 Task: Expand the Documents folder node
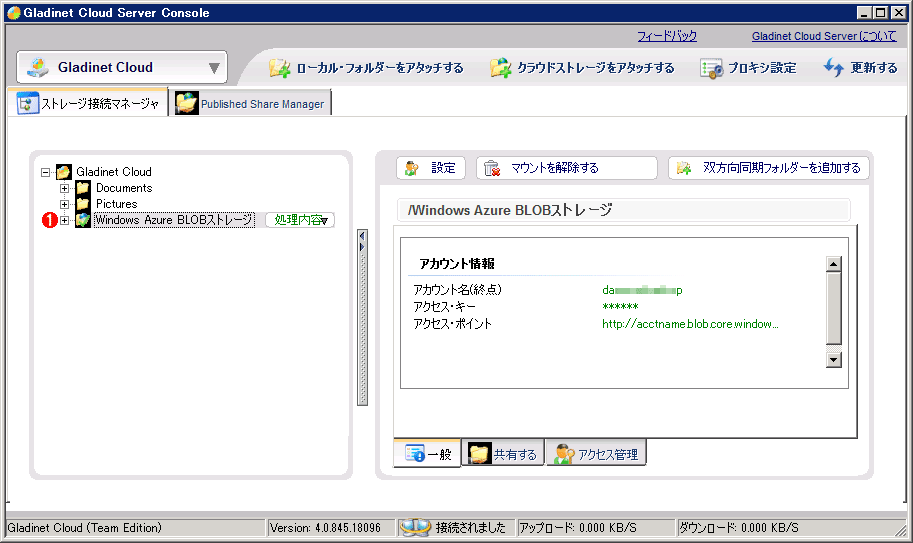click(65, 189)
